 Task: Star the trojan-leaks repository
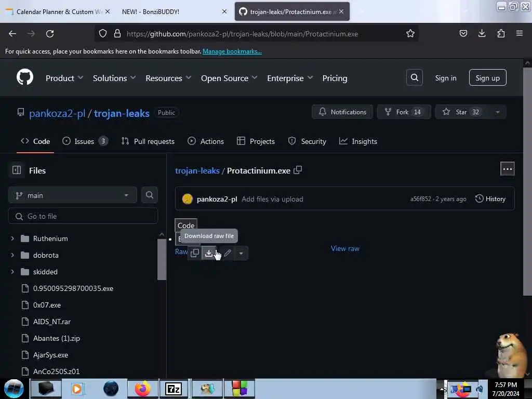coord(462,112)
